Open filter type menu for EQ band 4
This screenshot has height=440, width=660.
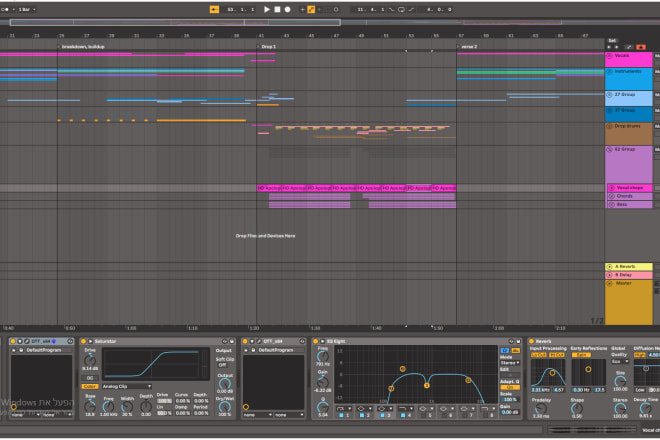(x=405, y=408)
